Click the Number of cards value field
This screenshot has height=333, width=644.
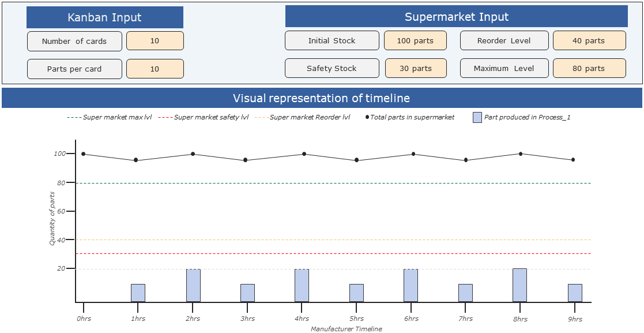tap(155, 41)
